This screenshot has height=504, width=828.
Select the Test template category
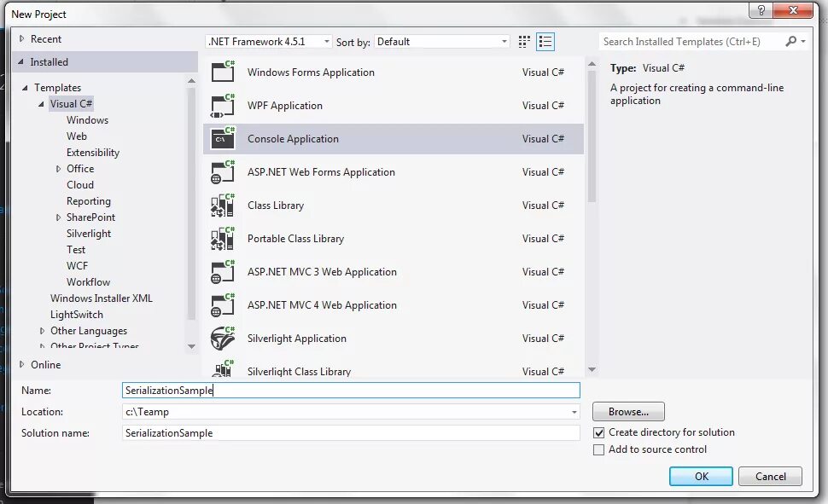[76, 250]
